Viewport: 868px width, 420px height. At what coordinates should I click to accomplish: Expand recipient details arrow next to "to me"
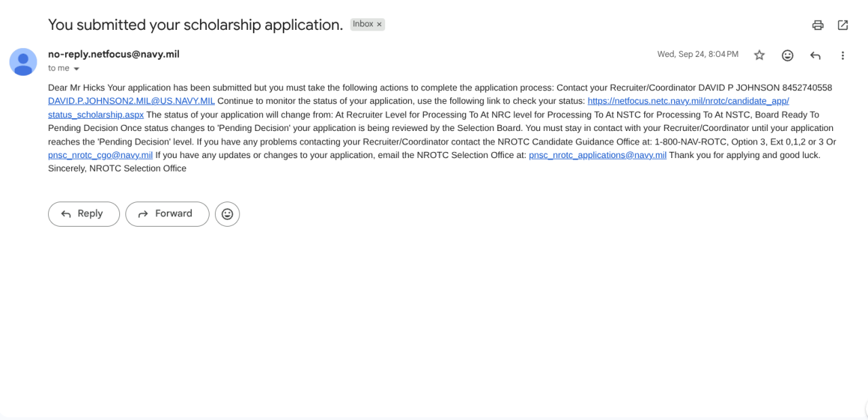pyautogui.click(x=77, y=69)
